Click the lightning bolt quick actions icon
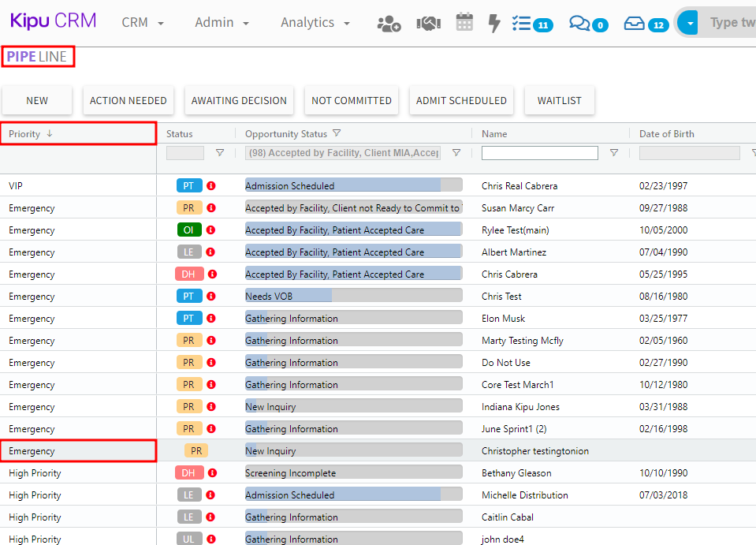 [494, 23]
